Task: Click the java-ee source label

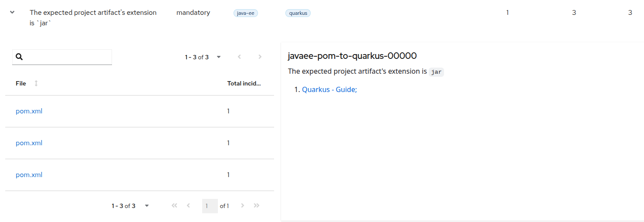Action: coord(246,13)
